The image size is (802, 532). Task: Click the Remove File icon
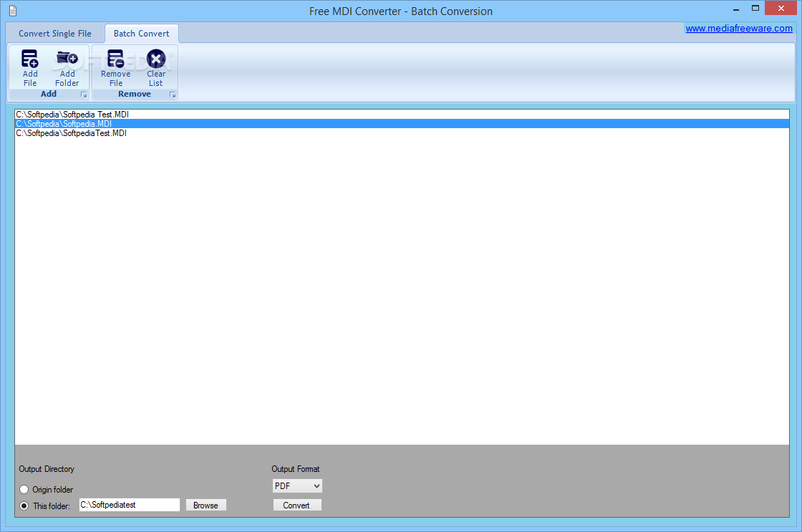pos(115,59)
